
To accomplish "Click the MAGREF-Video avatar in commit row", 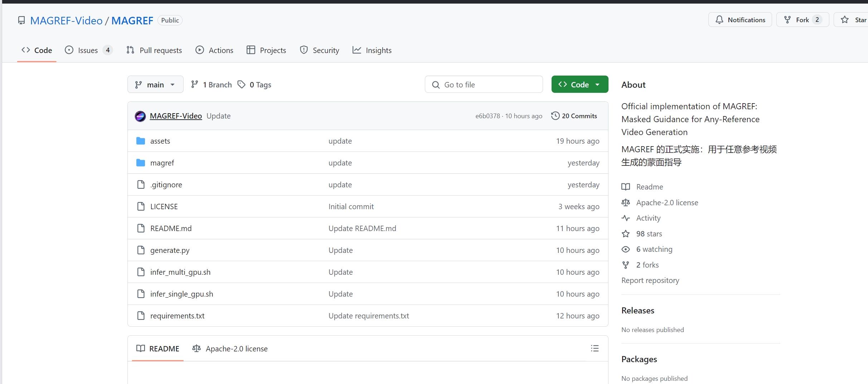I will coord(140,116).
